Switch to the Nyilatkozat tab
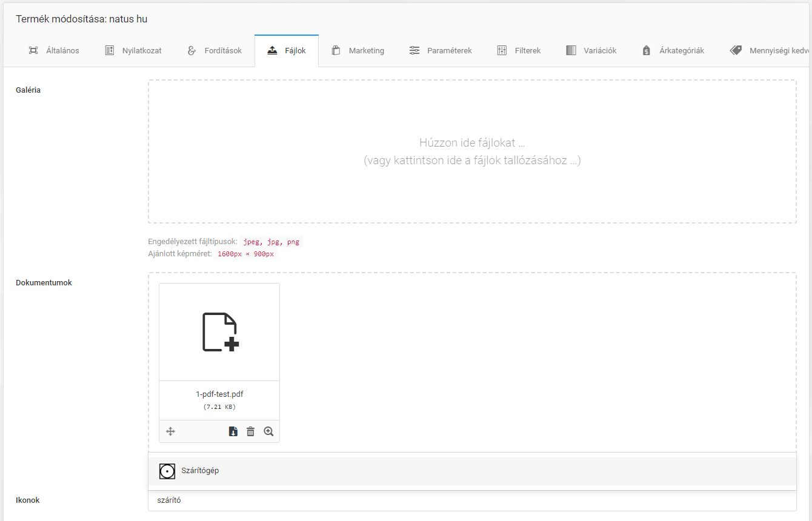The width and height of the screenshot is (812, 521). [x=133, y=51]
